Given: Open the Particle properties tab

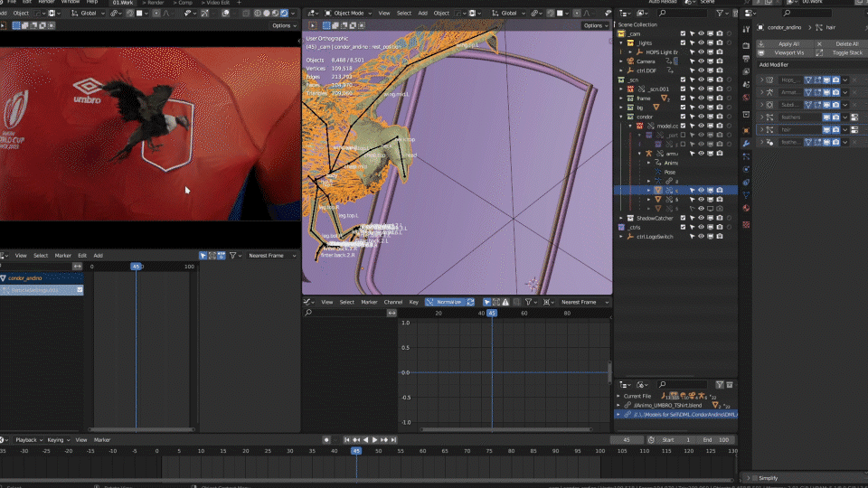Looking at the screenshot, I should click(746, 156).
